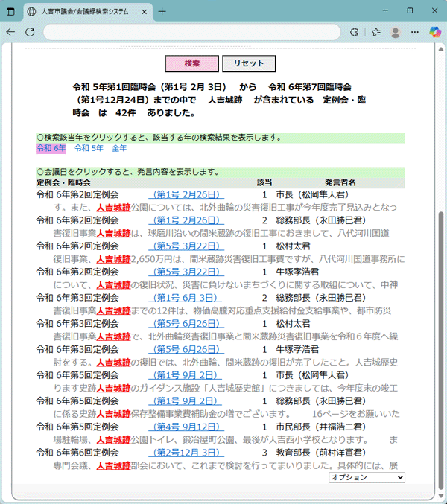This screenshot has height=504, width=447.
Task: Click the 該当 column header
Action: click(264, 183)
